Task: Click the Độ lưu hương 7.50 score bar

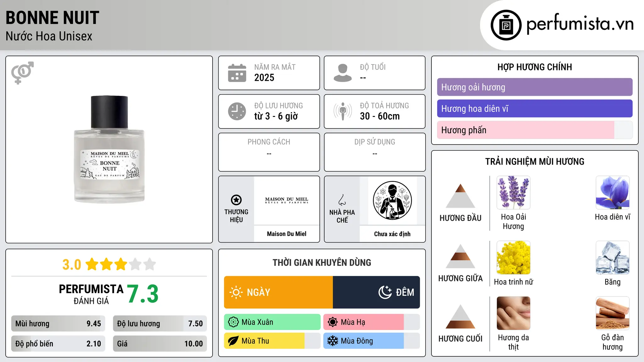Action: 160,324
